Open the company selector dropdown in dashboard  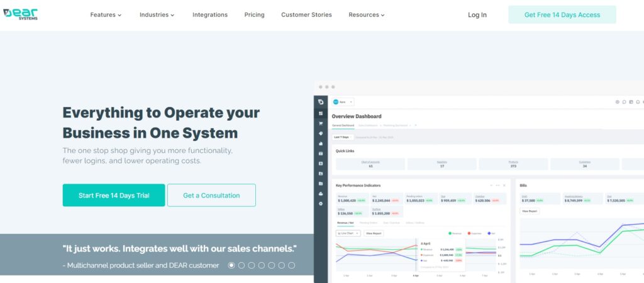pos(343,102)
